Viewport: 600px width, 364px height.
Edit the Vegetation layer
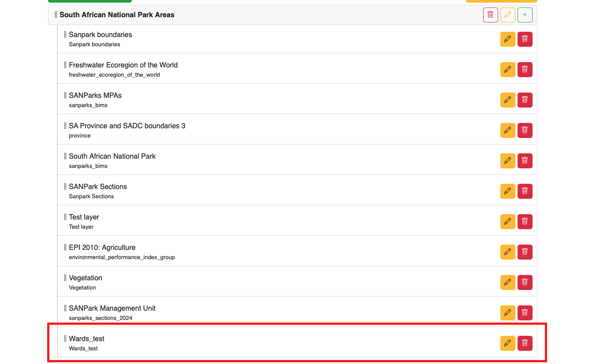[508, 282]
